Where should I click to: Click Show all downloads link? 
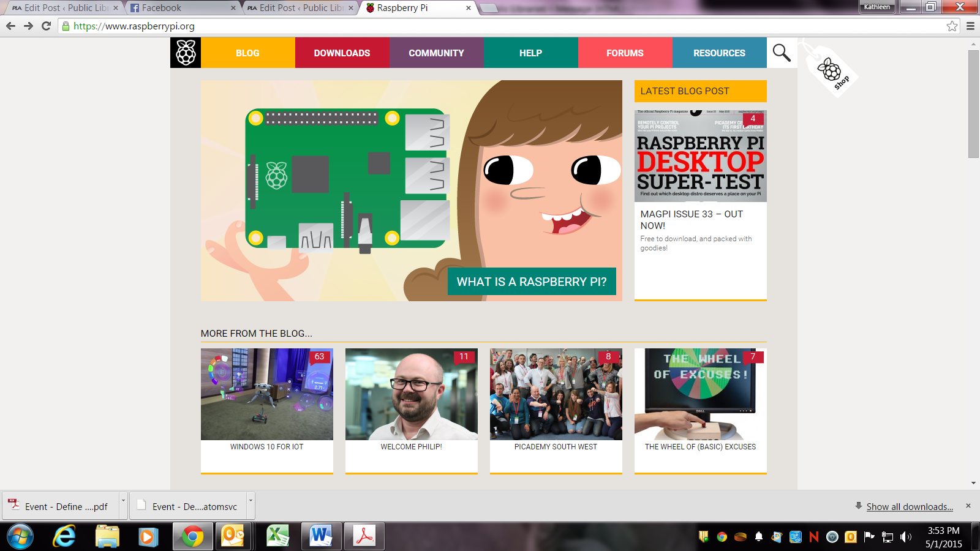(x=910, y=506)
